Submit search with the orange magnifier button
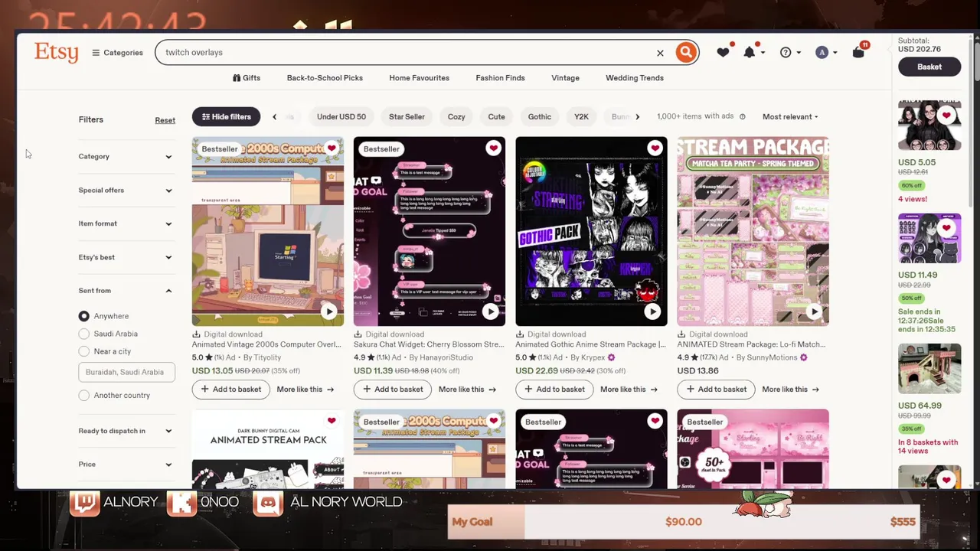This screenshot has height=551, width=980. click(686, 52)
